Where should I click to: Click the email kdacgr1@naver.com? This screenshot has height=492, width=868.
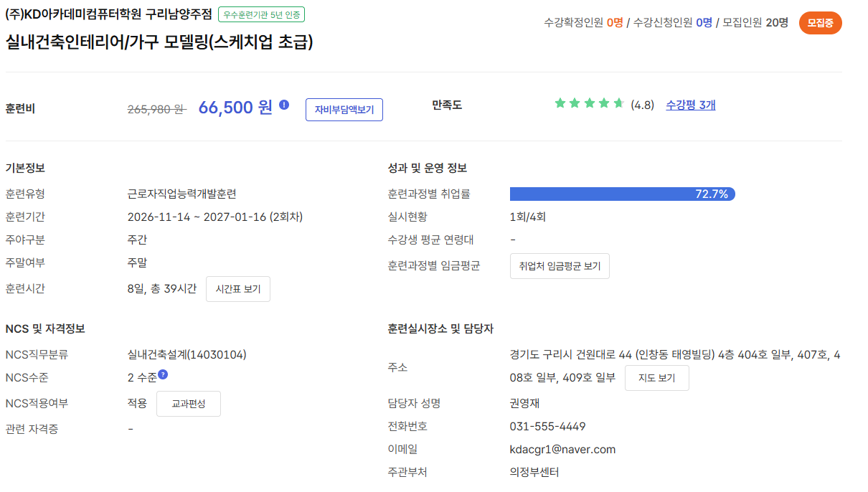[x=562, y=450]
